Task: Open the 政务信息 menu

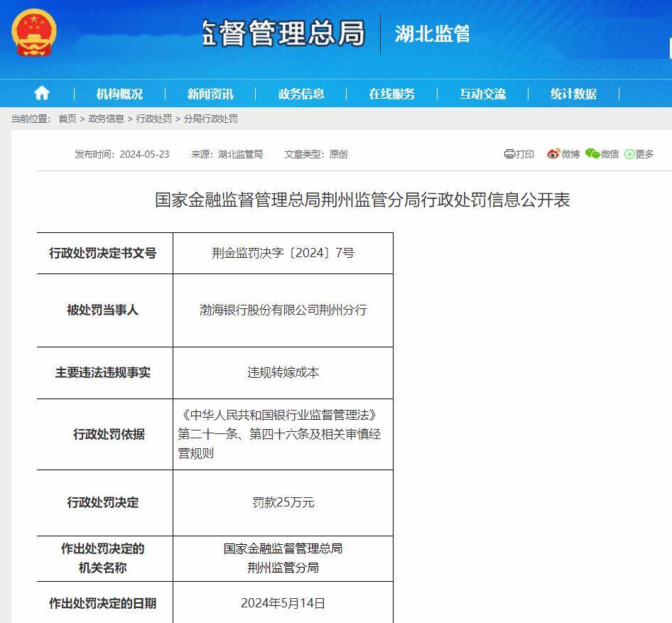Action: [x=301, y=93]
